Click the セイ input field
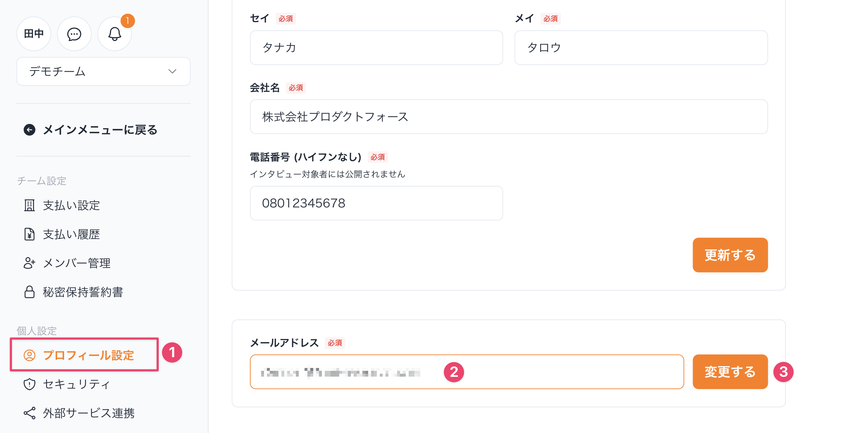868x433 pixels. point(376,48)
